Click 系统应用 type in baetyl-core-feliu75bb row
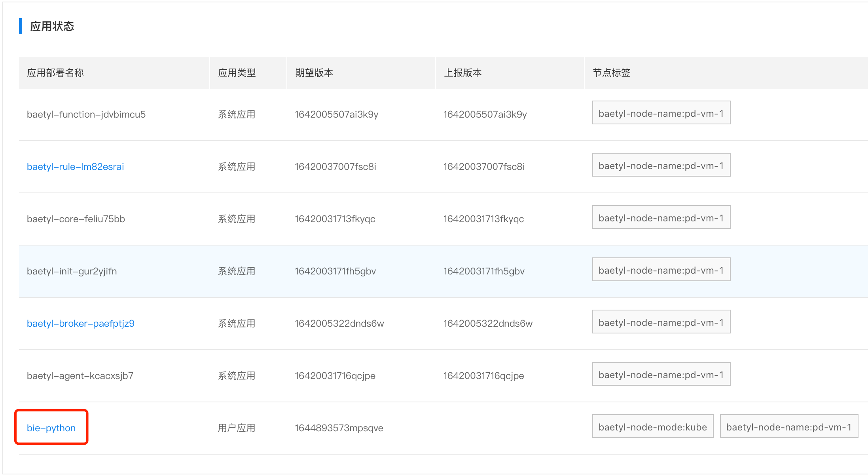868x476 pixels. [x=237, y=219]
